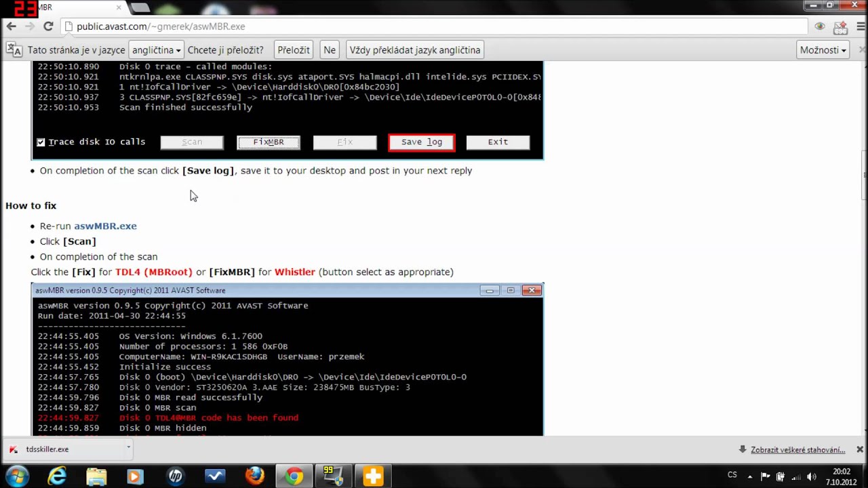
Task: Close the downloads bar
Action: [860, 449]
